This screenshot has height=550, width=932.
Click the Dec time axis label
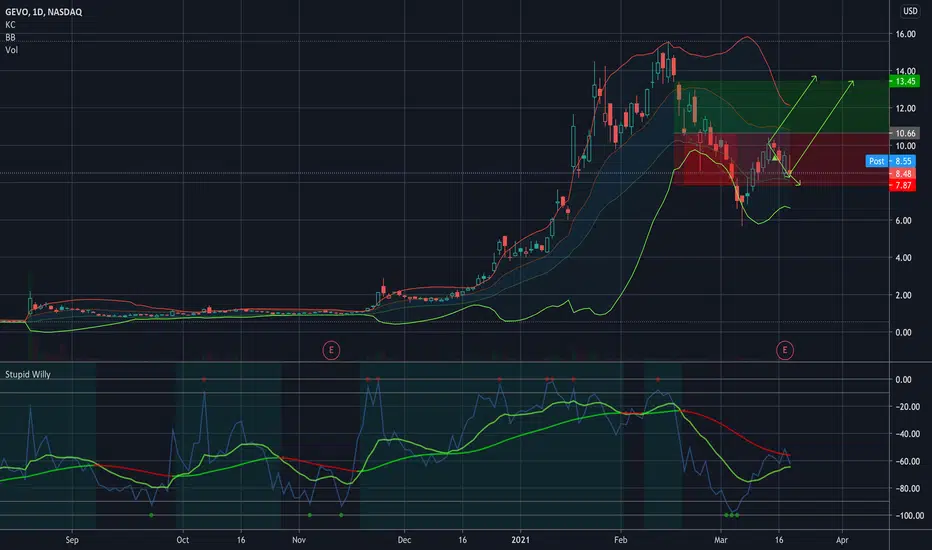coord(404,540)
